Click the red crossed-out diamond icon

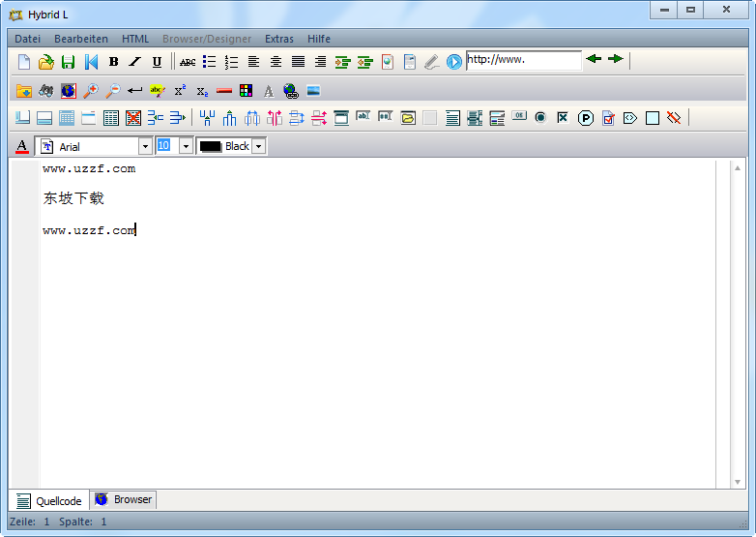(674, 117)
